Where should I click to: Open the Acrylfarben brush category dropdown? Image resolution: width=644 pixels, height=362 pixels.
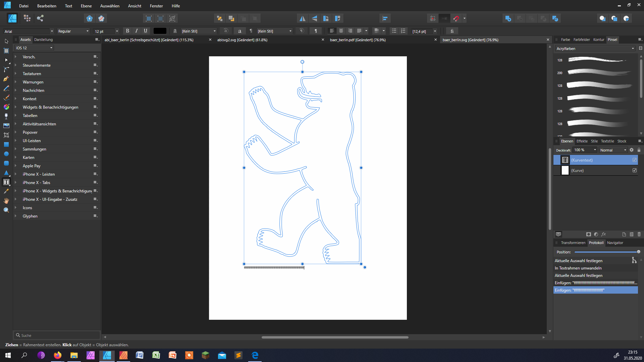click(595, 49)
